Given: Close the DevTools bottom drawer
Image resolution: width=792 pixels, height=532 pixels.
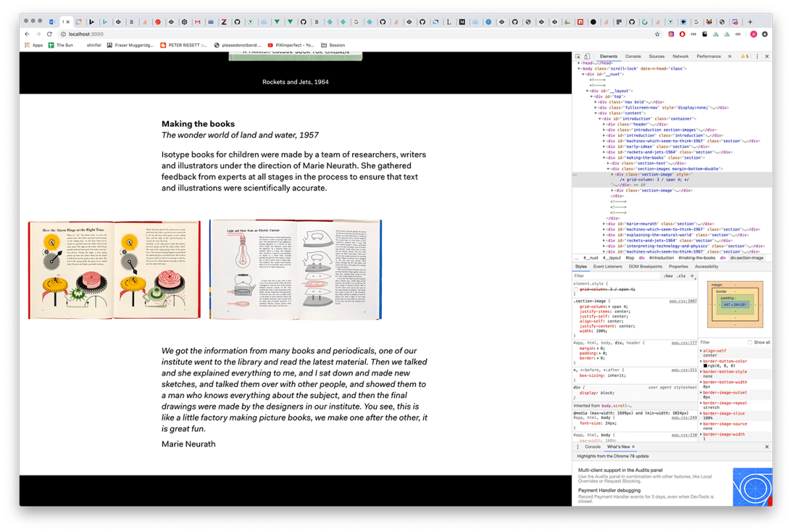Looking at the screenshot, I should pos(767,447).
